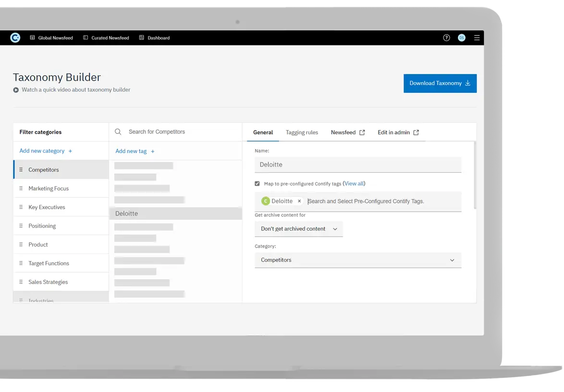Select the Marketing Focus category
Viewport: 564px width, 392px height.
[61, 188]
